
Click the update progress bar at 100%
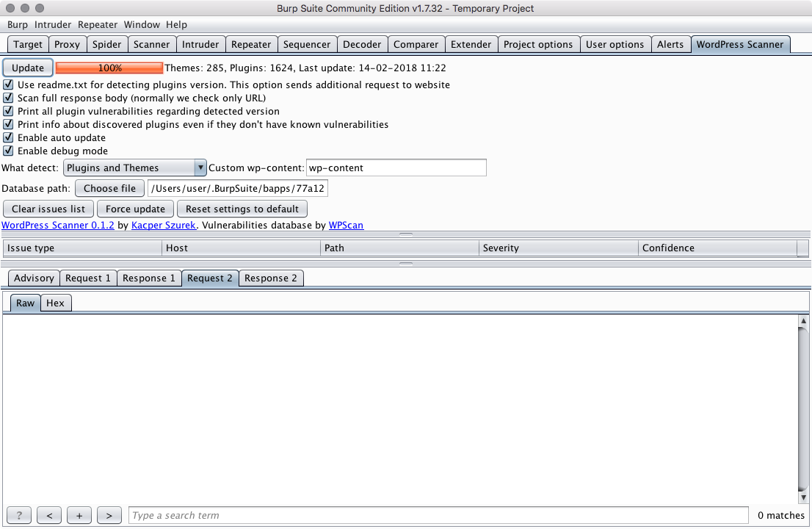(109, 68)
